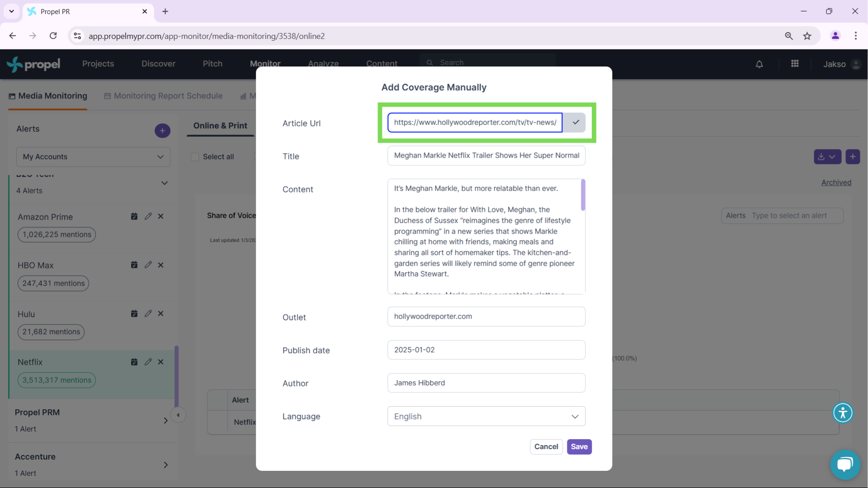Screen dimensions: 868x488
Task: Expand the Propel PRM group
Action: click(165, 421)
